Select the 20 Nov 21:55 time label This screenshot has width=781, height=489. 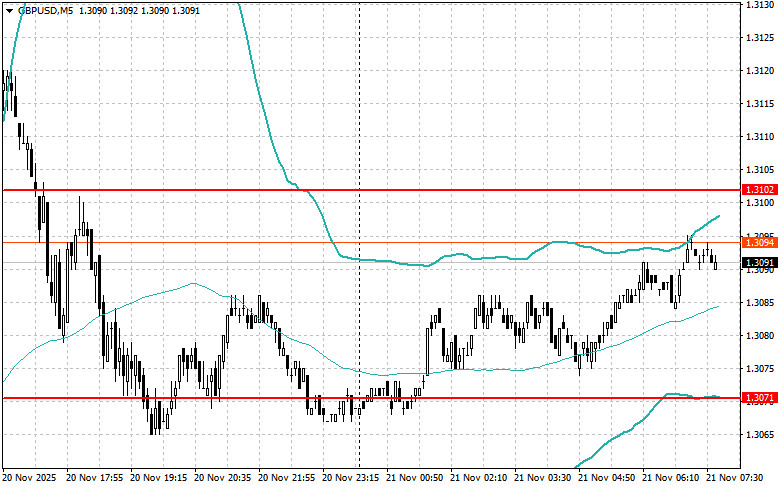(x=287, y=478)
